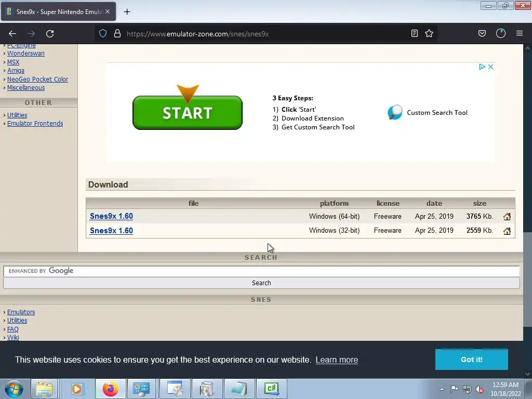This screenshot has height=399, width=532.
Task: Open the C# application taskbar icon
Action: pyautogui.click(x=271, y=389)
